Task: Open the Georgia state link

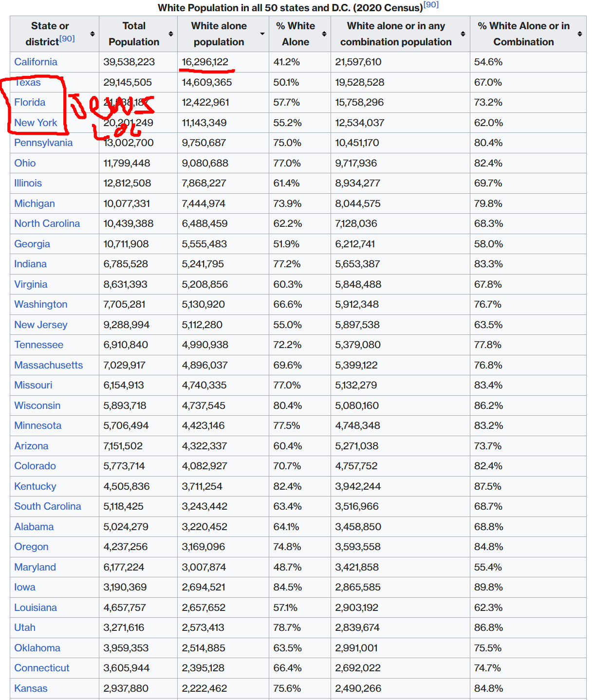Action: (32, 244)
